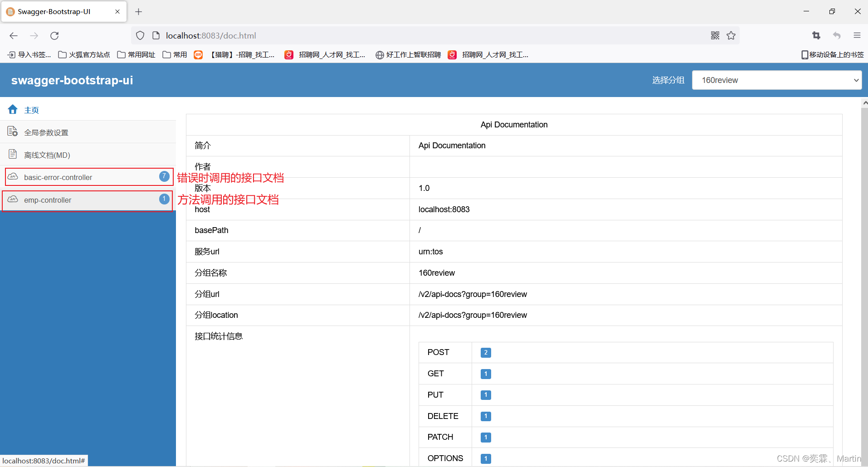
Task: Click the API cloud icon of emp-controller
Action: (x=13, y=199)
